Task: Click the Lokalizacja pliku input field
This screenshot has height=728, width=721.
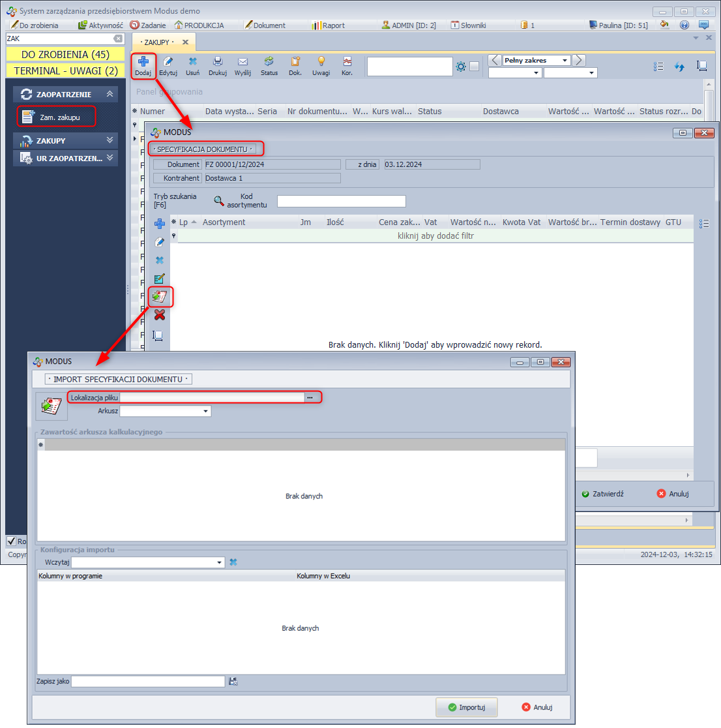Action: pyautogui.click(x=212, y=397)
